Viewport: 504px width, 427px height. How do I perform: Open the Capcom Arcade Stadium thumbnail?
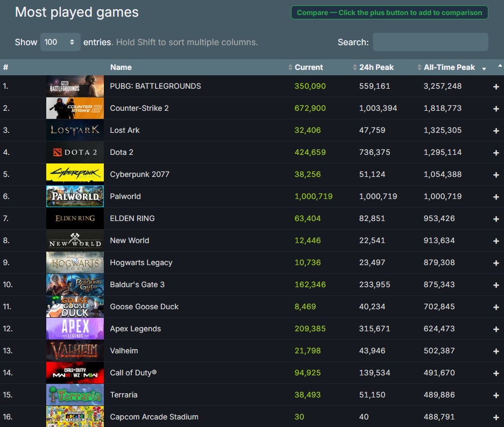click(75, 417)
